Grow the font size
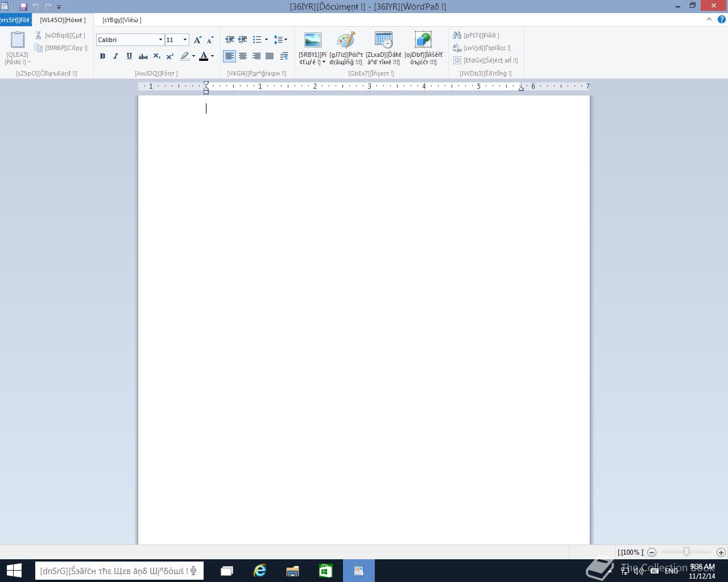Screen dimensions: 728x582 [x=197, y=40]
